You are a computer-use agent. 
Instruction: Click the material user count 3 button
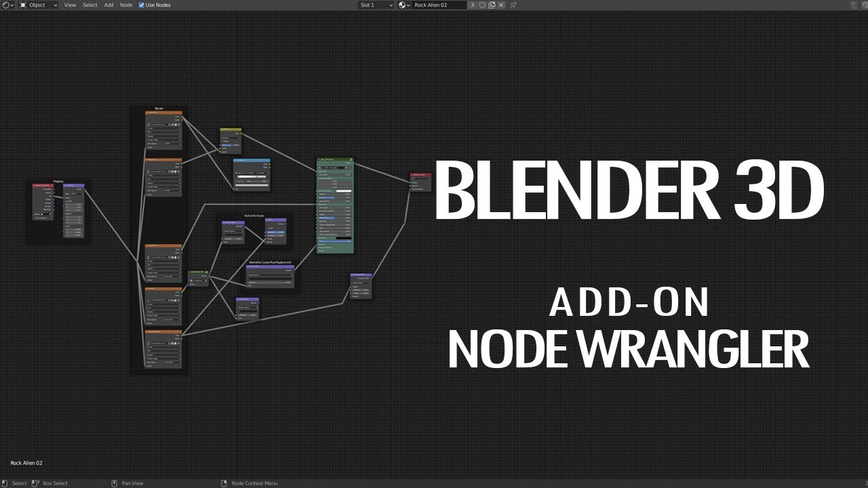[473, 5]
